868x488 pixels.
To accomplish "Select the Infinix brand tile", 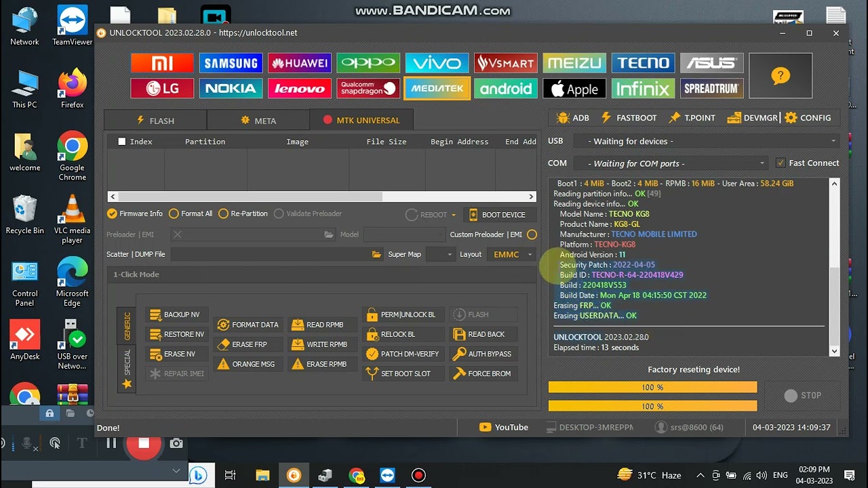I will (643, 88).
